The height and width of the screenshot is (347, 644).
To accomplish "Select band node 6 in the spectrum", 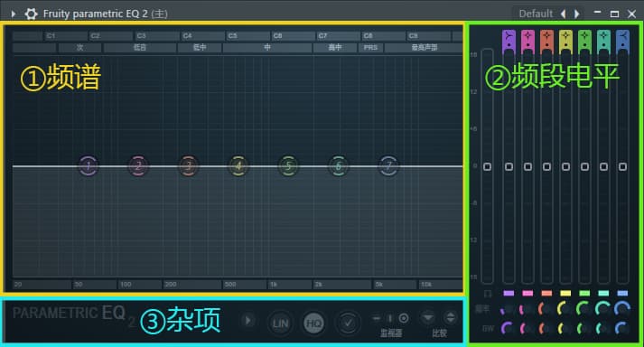I will coord(339,166).
